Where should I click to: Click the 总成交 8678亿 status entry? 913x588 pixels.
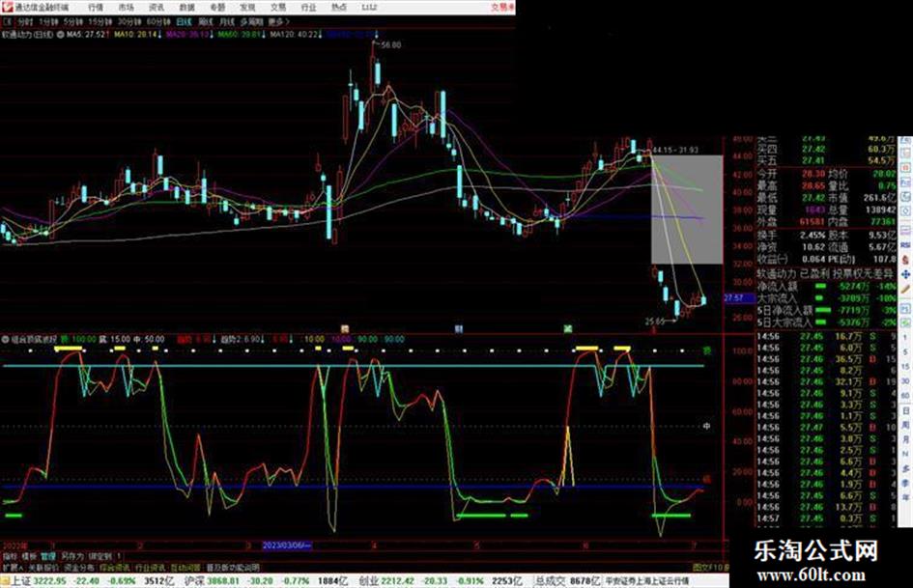click(x=568, y=581)
